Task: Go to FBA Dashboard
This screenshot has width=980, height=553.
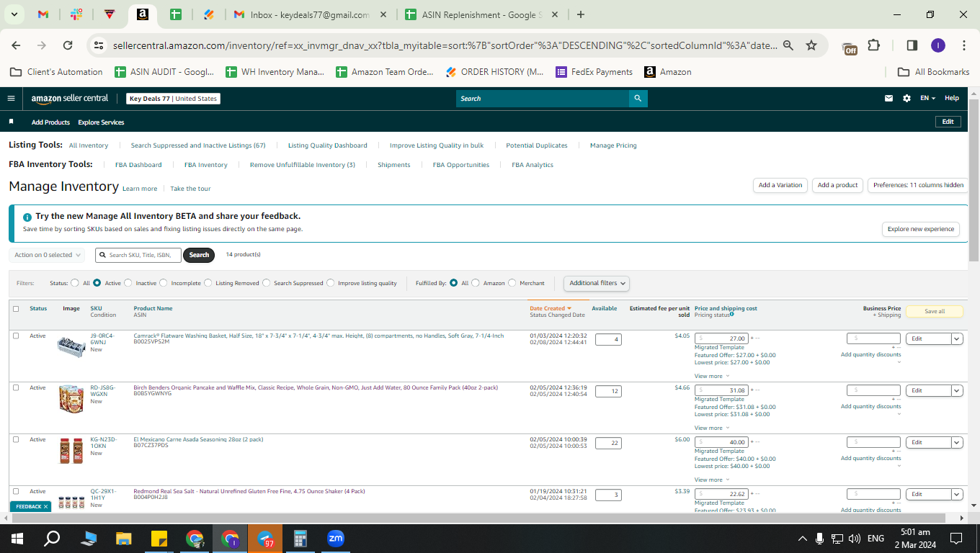Action: point(138,165)
